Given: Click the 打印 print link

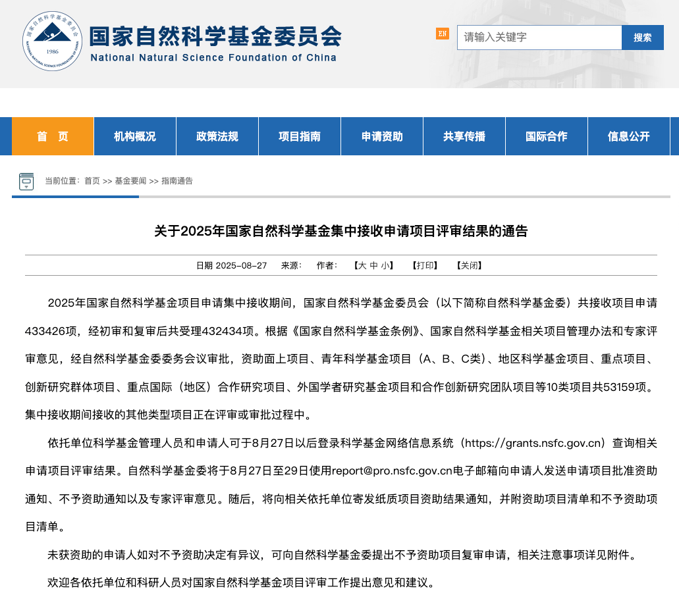Looking at the screenshot, I should pyautogui.click(x=425, y=266).
